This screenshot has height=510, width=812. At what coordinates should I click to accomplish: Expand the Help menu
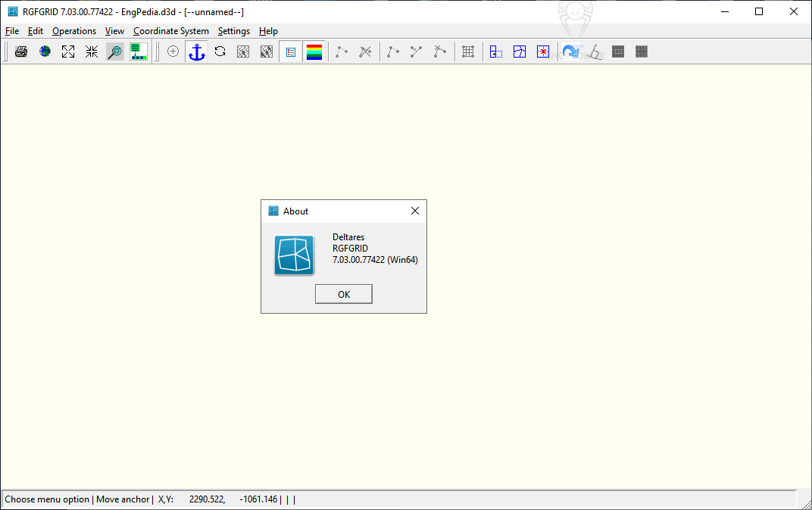[268, 31]
